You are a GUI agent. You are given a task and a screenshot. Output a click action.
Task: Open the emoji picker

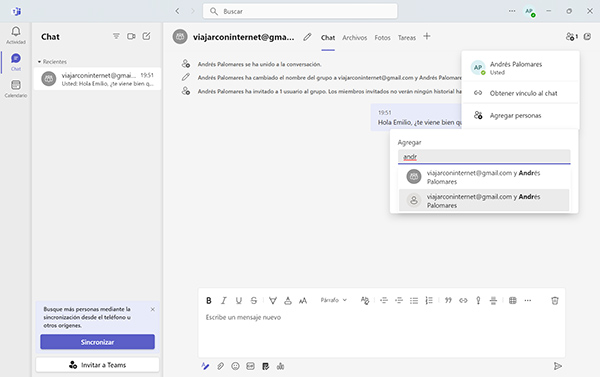tap(235, 366)
